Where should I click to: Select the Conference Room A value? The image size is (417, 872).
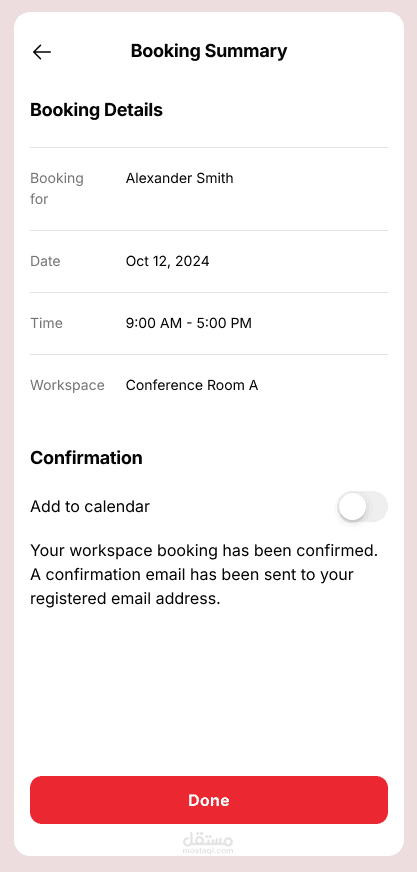192,385
